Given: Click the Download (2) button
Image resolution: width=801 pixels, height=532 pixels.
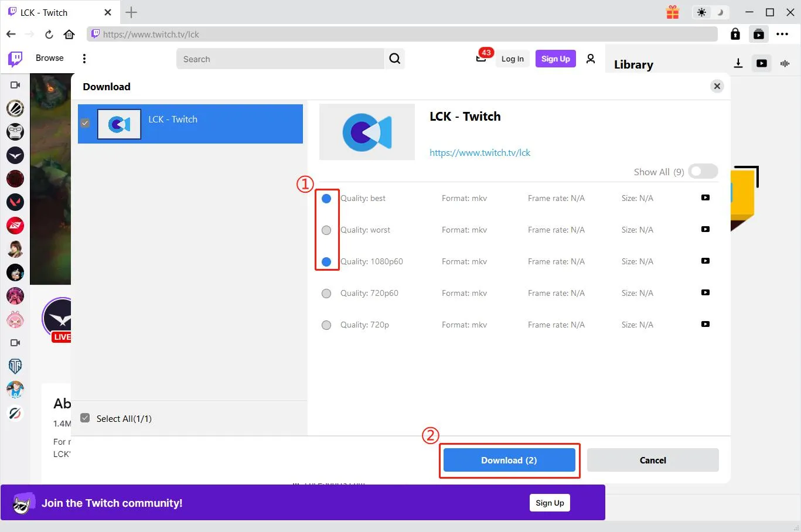Looking at the screenshot, I should [509, 461].
